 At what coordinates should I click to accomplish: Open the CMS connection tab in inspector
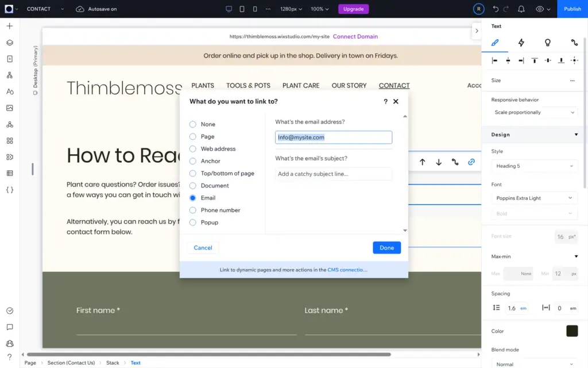tap(574, 43)
